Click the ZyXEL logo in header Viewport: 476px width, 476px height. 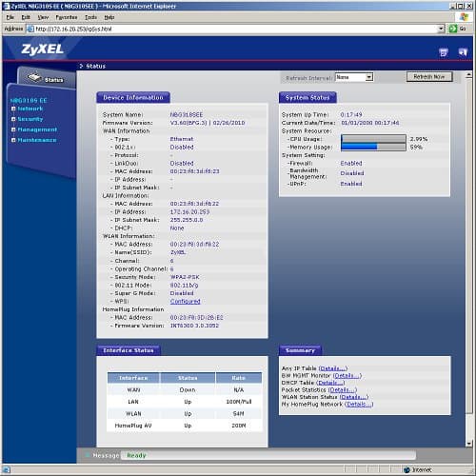point(43,50)
